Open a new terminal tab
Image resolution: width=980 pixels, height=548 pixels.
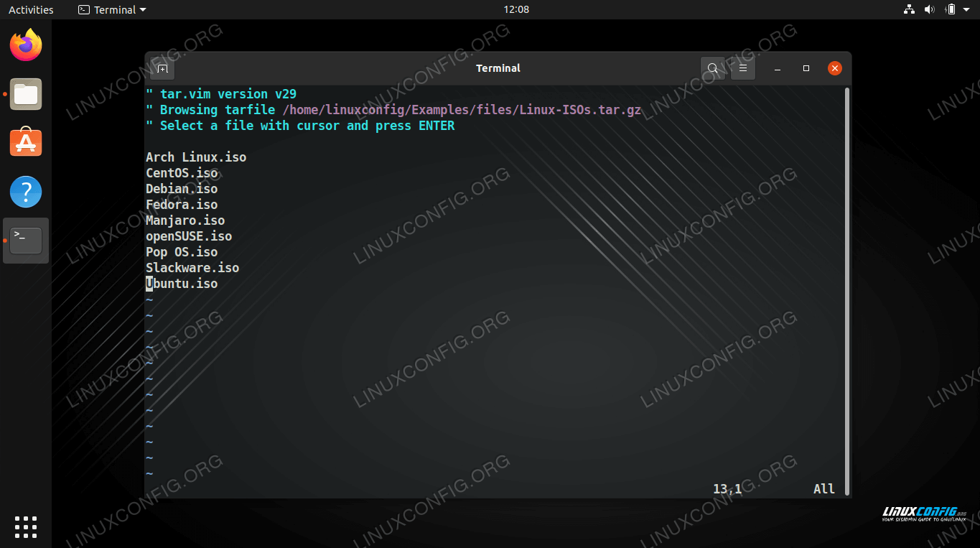[163, 68]
